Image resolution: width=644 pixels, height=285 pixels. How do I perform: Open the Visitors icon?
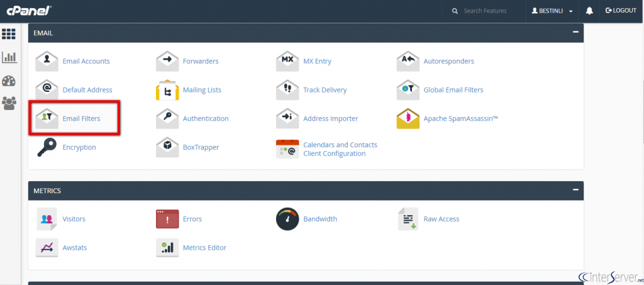pos(47,219)
